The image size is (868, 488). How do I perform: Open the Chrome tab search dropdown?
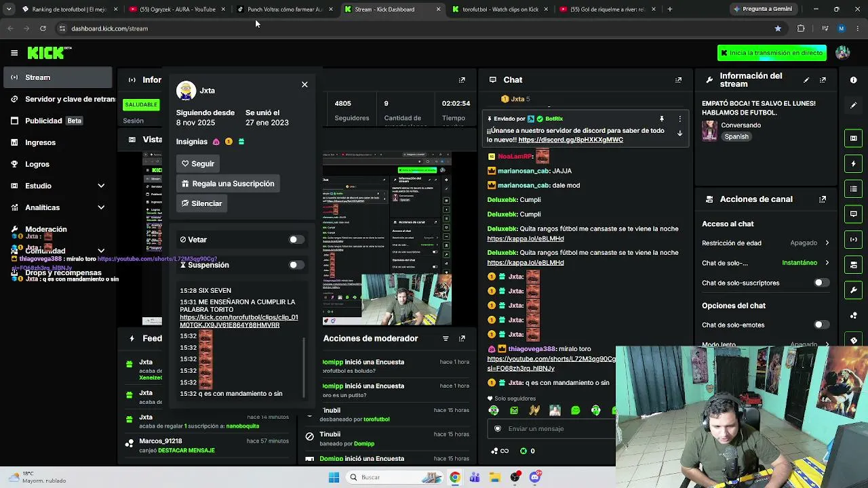[8, 9]
